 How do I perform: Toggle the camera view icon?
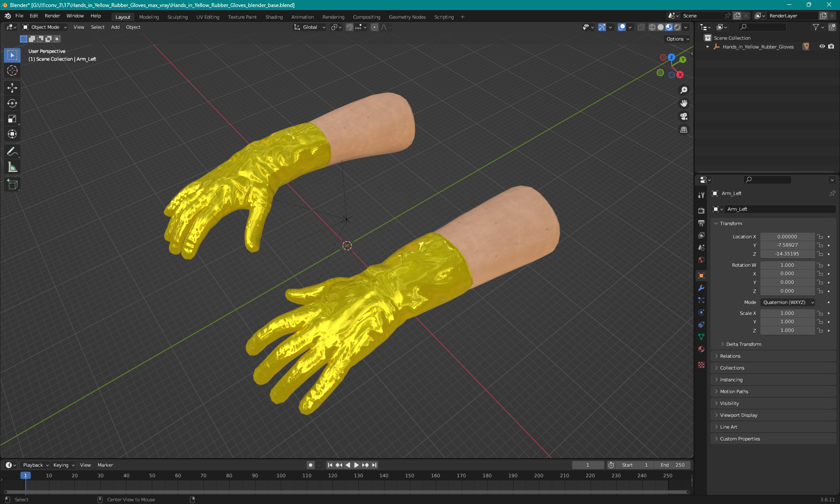coord(683,116)
